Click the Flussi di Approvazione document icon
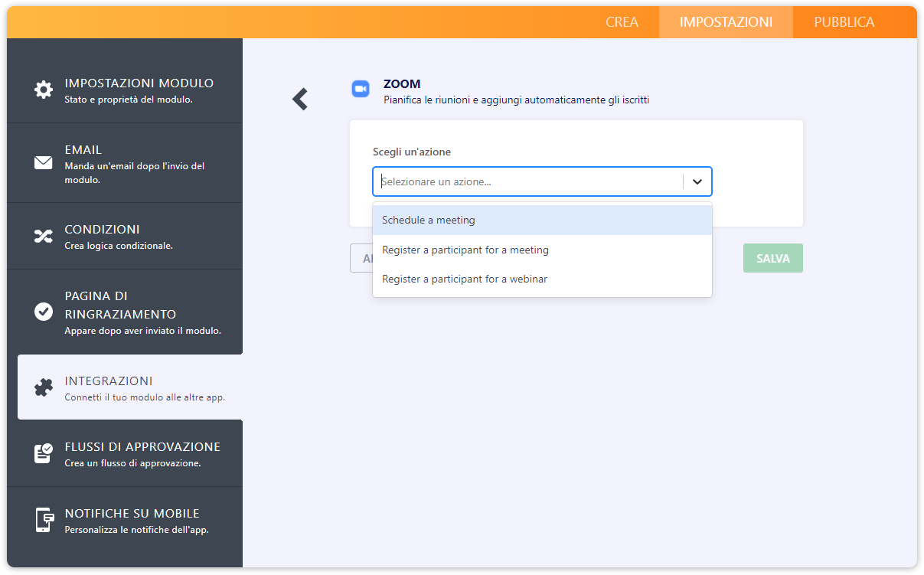Image resolution: width=924 pixels, height=575 pixels. coord(44,453)
